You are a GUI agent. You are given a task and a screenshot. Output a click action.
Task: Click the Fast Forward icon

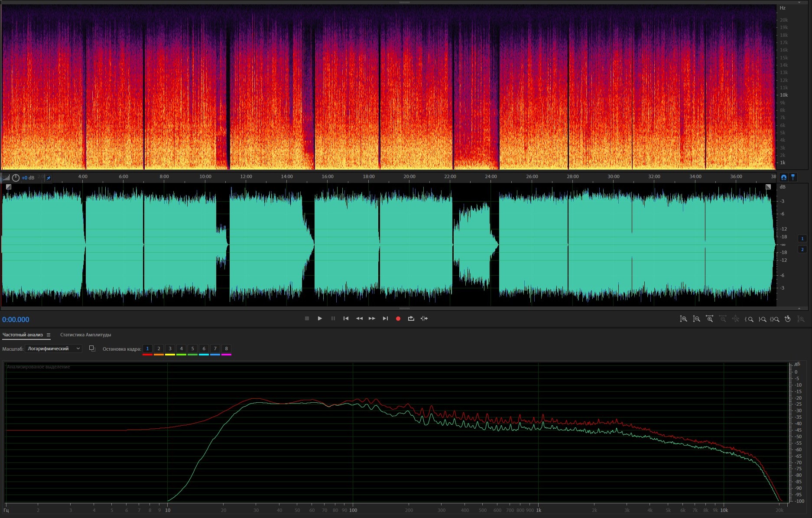[x=372, y=319]
